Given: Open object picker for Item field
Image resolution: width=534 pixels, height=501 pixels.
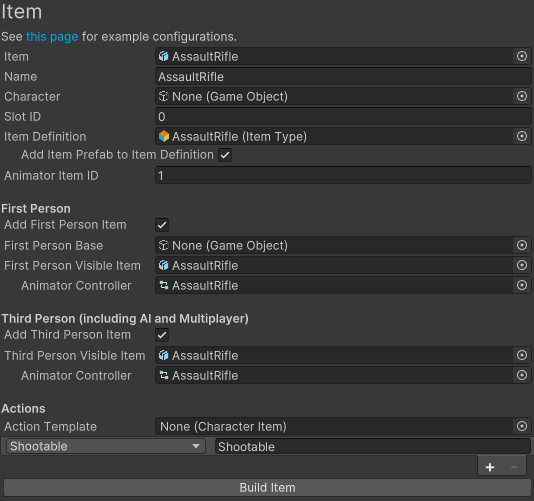Looking at the screenshot, I should point(522,56).
